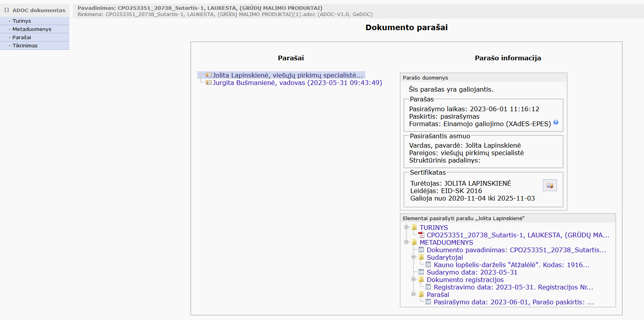Go to Tikrinimas in the sidebar menu
This screenshot has height=320, width=644.
(x=25, y=46)
